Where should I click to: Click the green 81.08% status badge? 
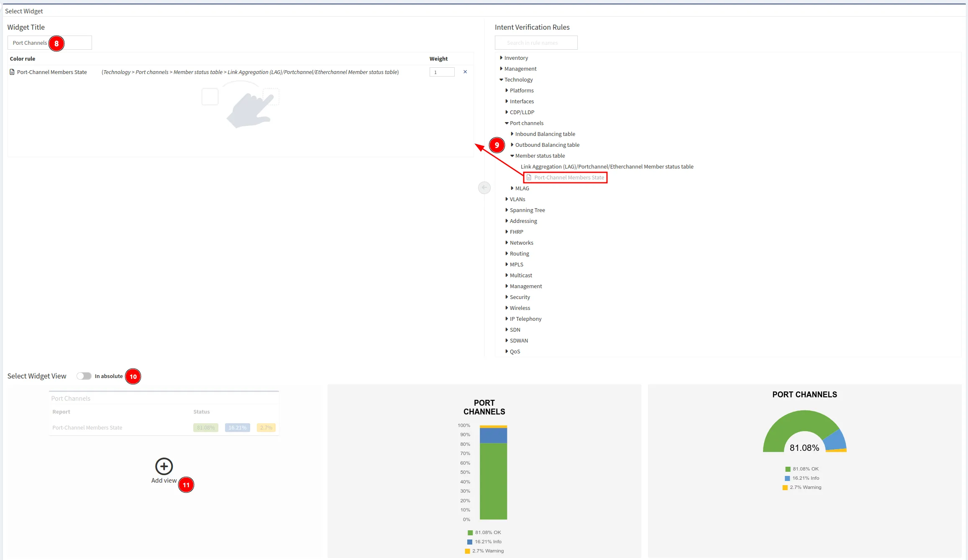[x=205, y=427]
